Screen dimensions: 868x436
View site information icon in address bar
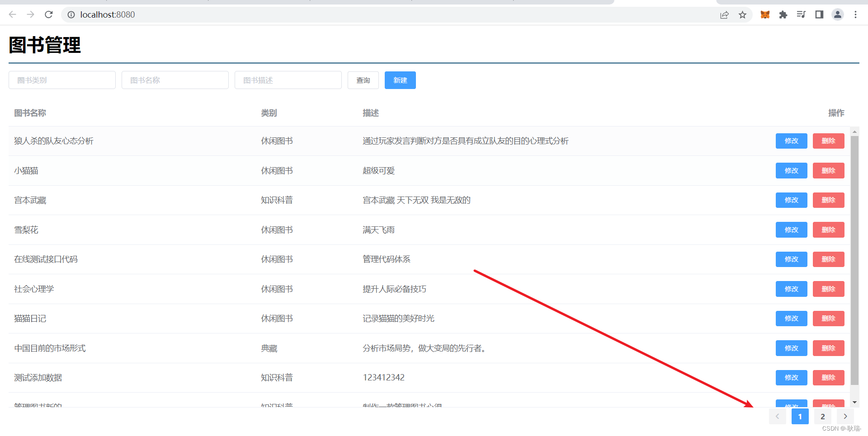pos(71,14)
